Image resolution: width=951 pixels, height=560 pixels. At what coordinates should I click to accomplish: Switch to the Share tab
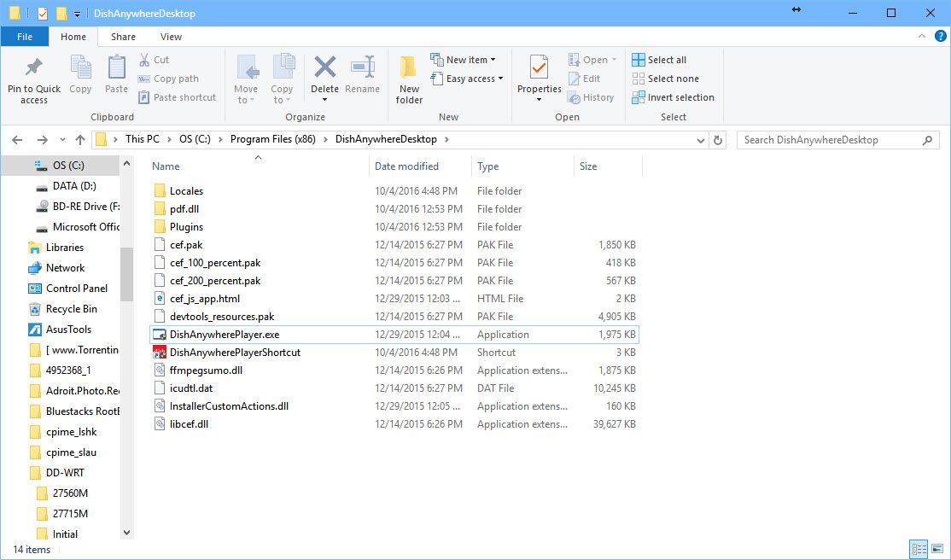click(x=123, y=37)
